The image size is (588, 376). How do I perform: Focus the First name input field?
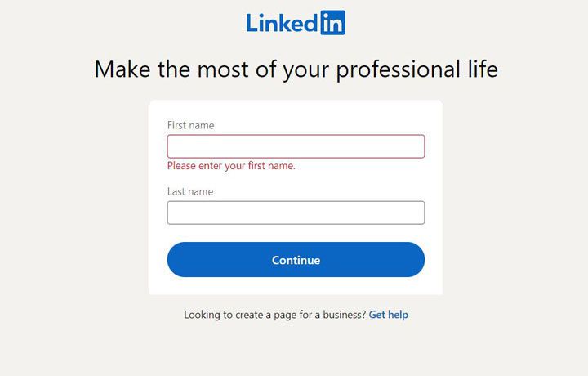click(296, 146)
